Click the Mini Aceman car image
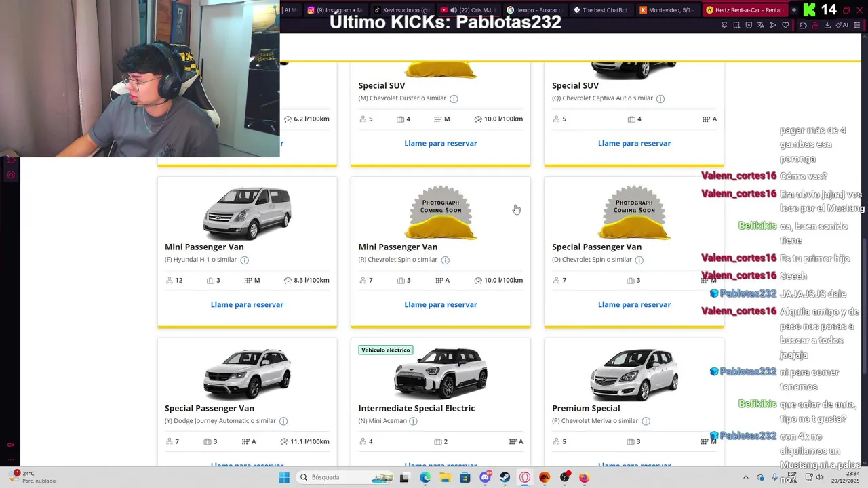868x488 pixels. (441, 374)
